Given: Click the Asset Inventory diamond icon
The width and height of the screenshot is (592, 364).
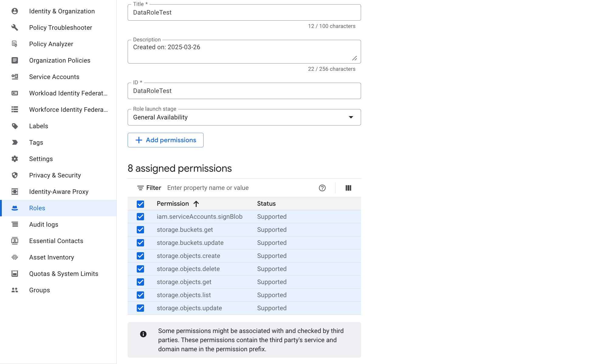Looking at the screenshot, I should tap(15, 257).
